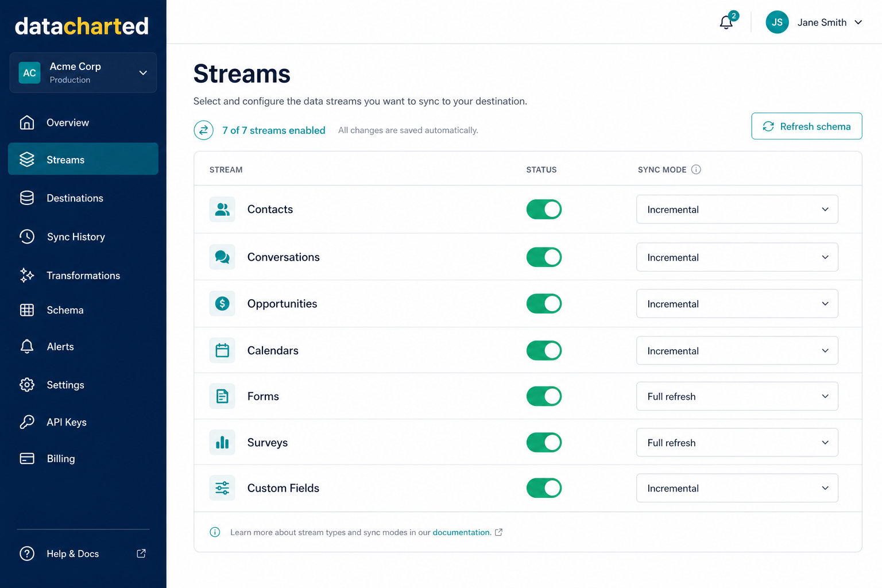Click the JS user avatar
The height and width of the screenshot is (588, 882).
(x=777, y=22)
